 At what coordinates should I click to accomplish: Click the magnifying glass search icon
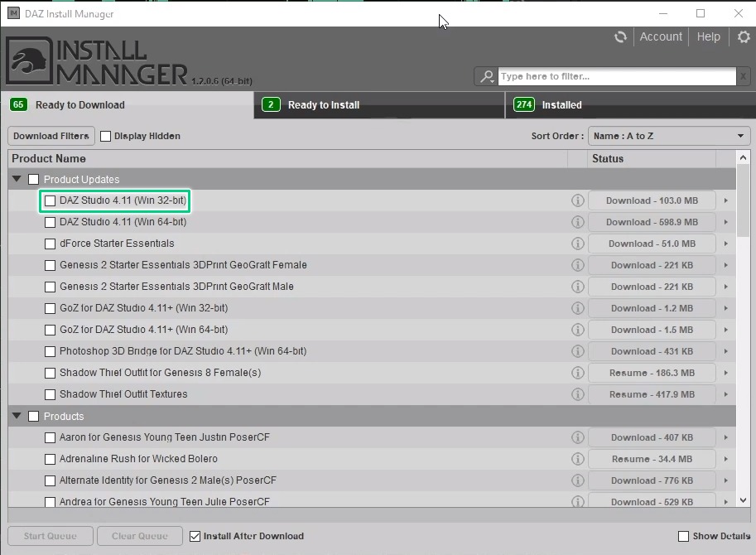click(x=486, y=75)
